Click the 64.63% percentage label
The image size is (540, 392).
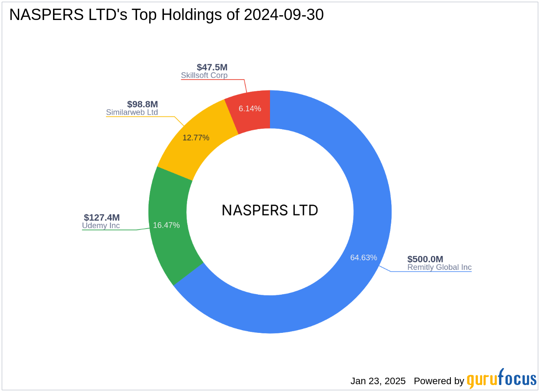coord(364,257)
